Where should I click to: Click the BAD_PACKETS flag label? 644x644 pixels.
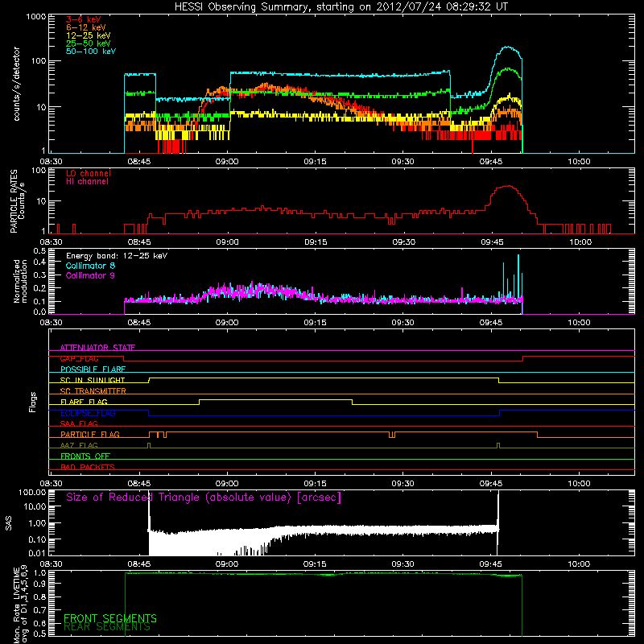88,467
